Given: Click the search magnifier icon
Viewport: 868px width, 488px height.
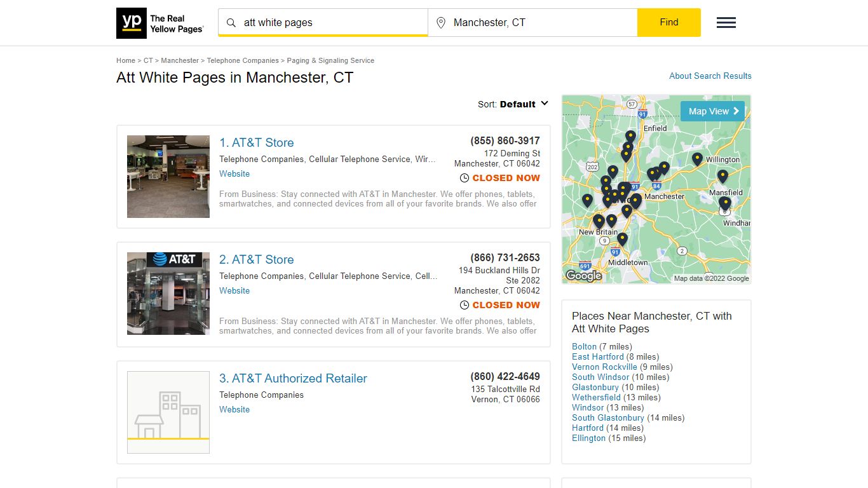Looking at the screenshot, I should (x=231, y=23).
